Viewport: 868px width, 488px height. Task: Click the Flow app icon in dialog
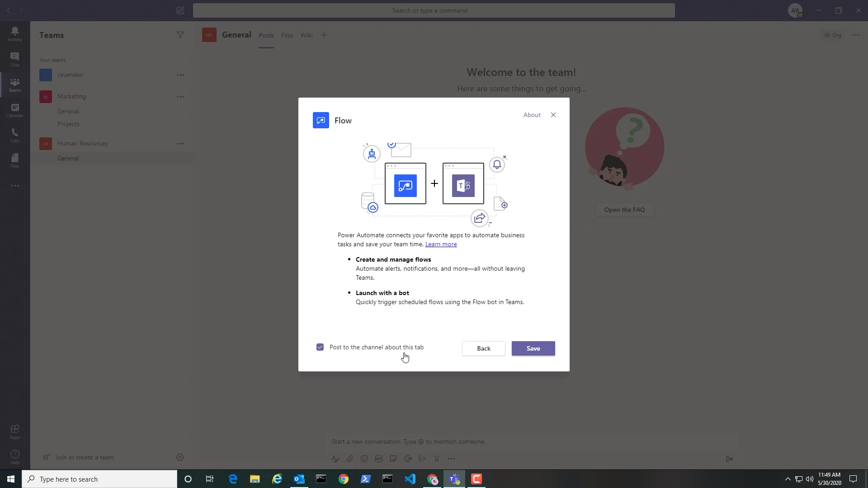coord(321,121)
